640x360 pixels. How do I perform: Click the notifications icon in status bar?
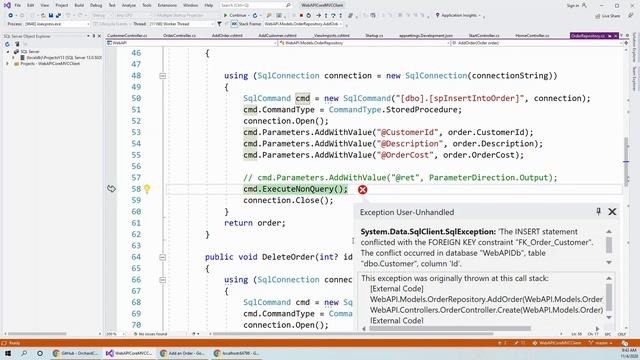624,343
